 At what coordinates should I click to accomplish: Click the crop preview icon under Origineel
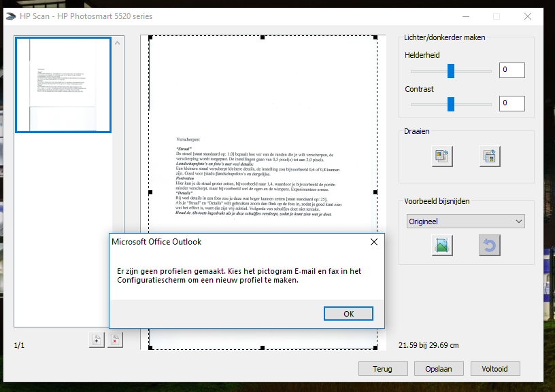click(442, 245)
